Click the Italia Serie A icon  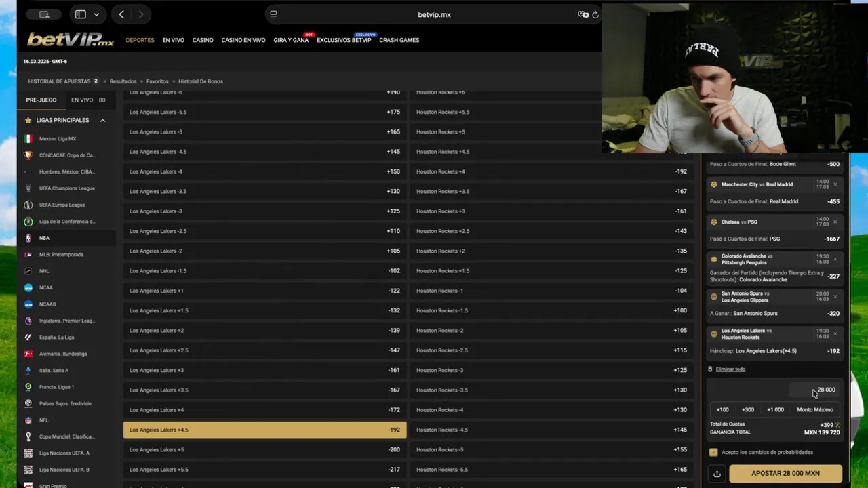point(28,370)
